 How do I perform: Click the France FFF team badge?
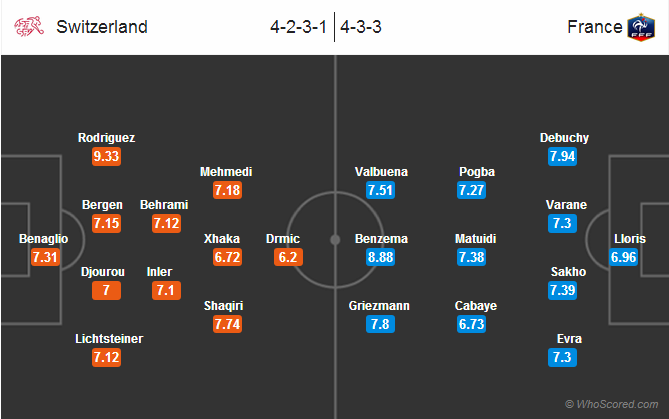(x=641, y=27)
